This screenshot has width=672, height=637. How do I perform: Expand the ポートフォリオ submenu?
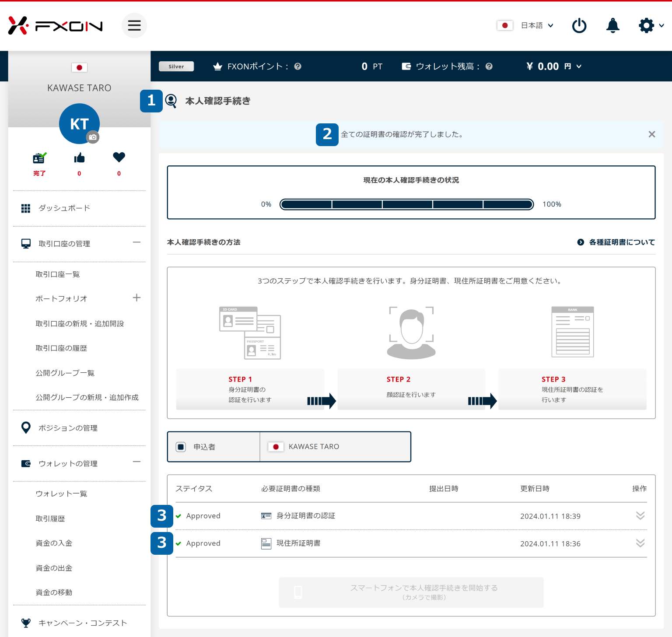[136, 298]
